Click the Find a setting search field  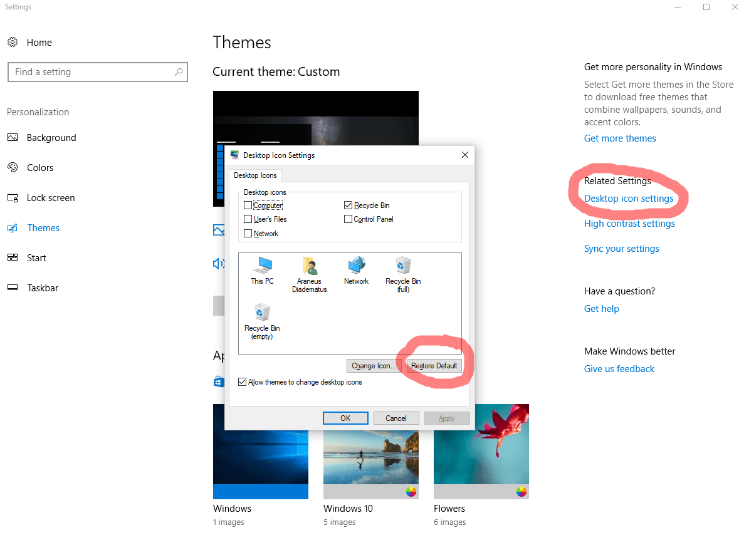[91, 72]
